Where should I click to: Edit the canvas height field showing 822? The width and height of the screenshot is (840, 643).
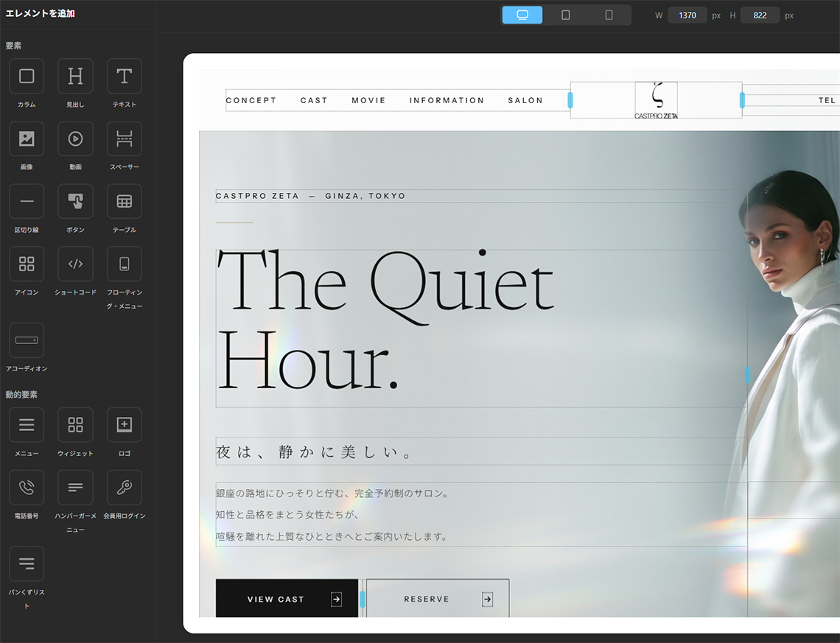tap(760, 15)
